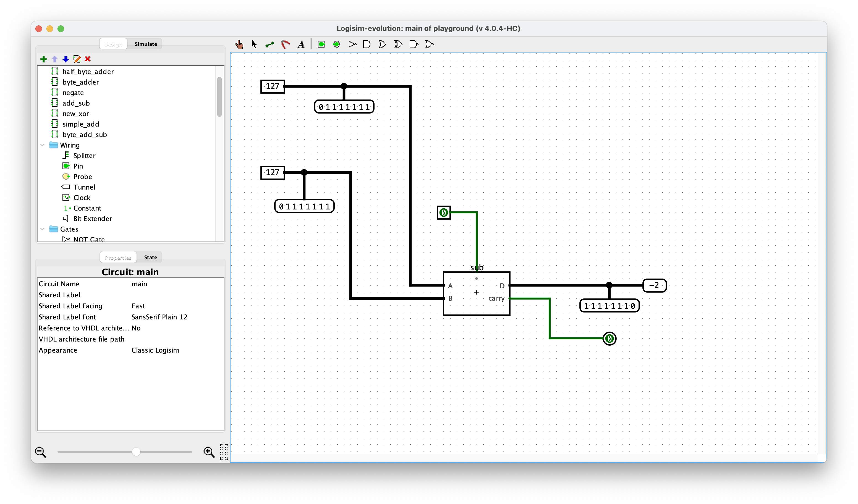Viewport: 858px width, 504px height.
Task: Toggle the sub input pin value
Action: click(x=444, y=212)
